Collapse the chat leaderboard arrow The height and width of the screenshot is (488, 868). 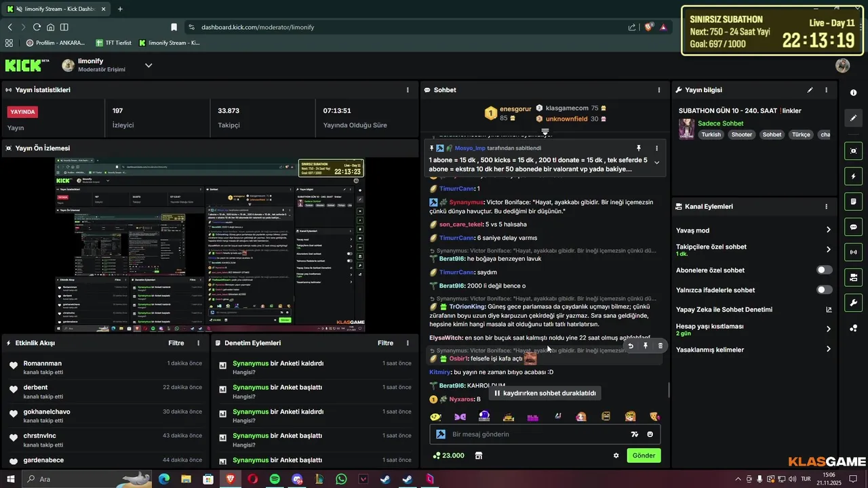click(x=545, y=131)
